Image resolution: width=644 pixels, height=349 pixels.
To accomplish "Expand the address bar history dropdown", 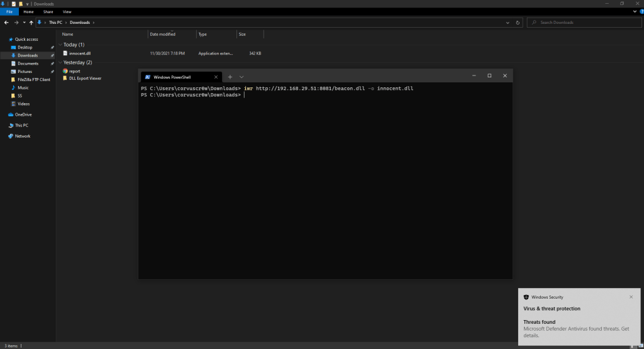I will (508, 23).
